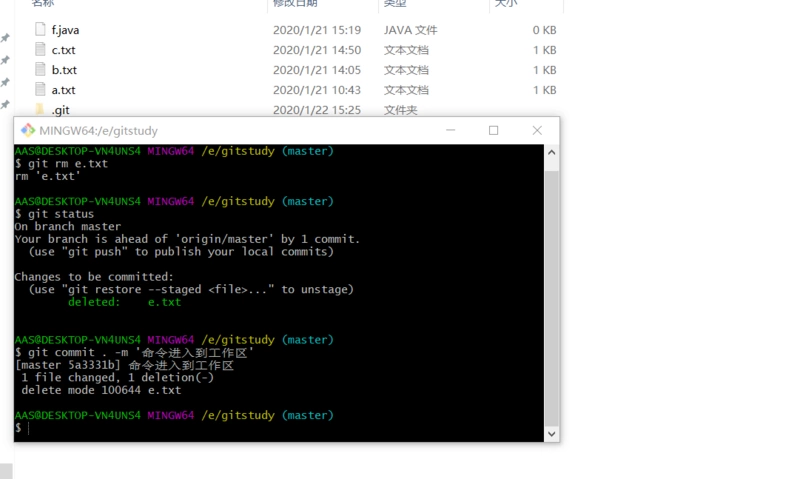Image resolution: width=800 pixels, height=479 pixels.
Task: Click the pin icon beside the b.txt row
Action: (5, 82)
